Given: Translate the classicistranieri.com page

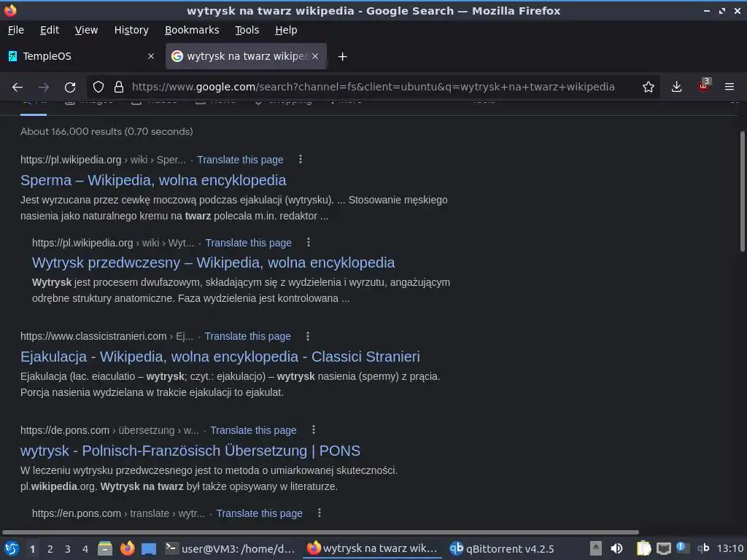Looking at the screenshot, I should pos(247,336).
